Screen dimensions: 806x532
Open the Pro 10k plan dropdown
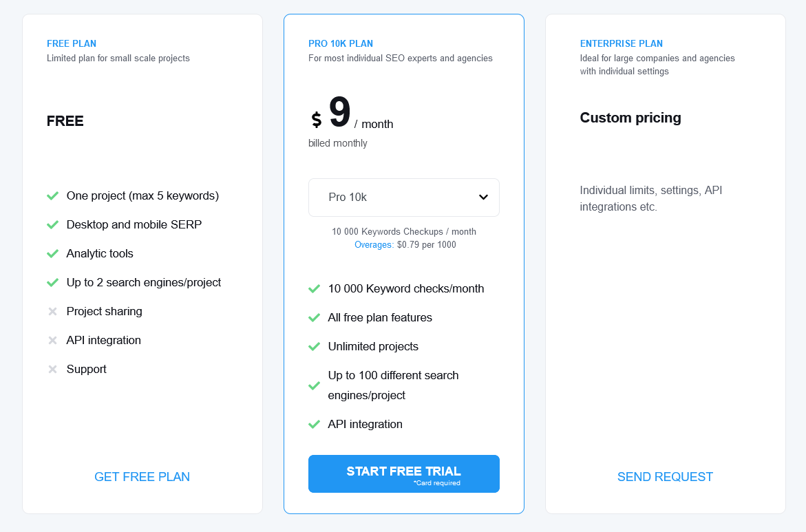click(x=403, y=198)
